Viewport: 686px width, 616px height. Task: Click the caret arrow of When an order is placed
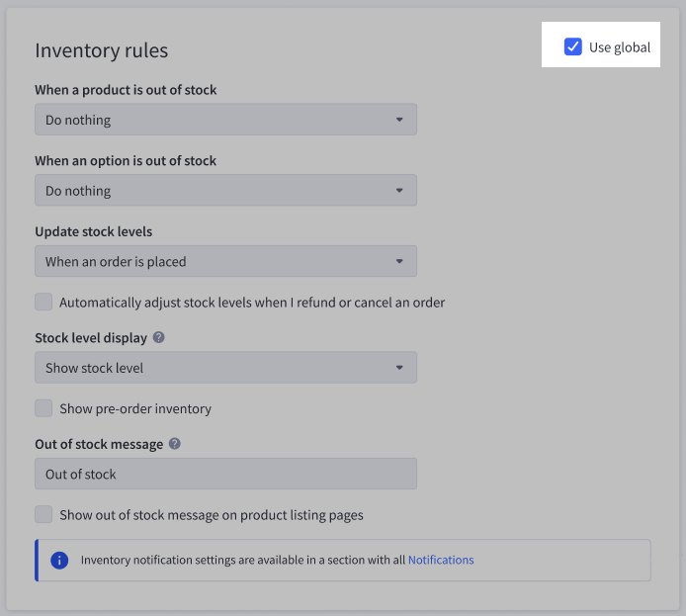399,262
